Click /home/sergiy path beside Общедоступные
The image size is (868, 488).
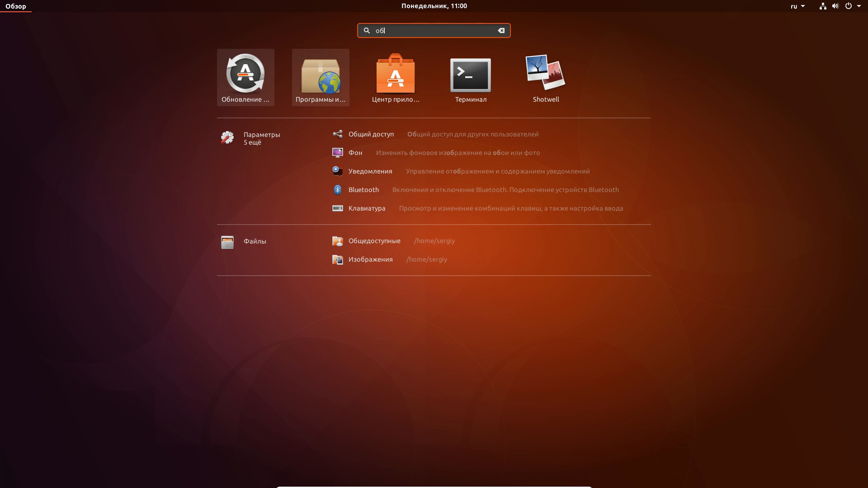pyautogui.click(x=434, y=241)
